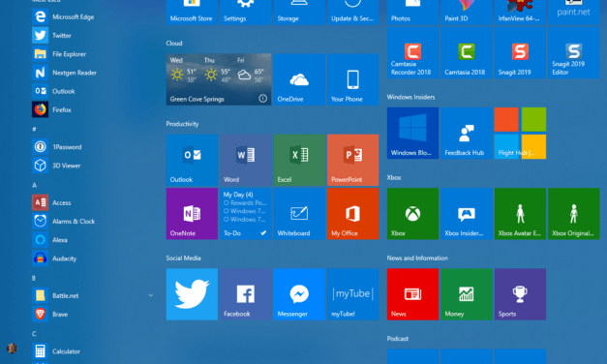This screenshot has height=364, width=607.
Task: Open the Storage tile
Action: [x=299, y=12]
